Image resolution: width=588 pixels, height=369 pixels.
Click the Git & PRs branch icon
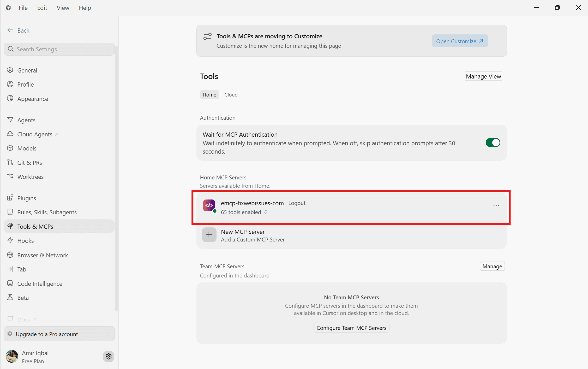[10, 162]
